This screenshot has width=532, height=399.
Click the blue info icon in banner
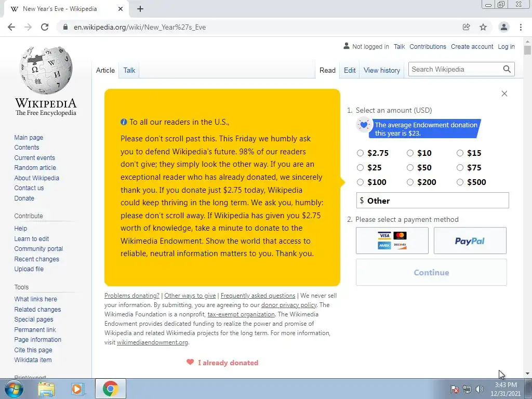pos(124,122)
